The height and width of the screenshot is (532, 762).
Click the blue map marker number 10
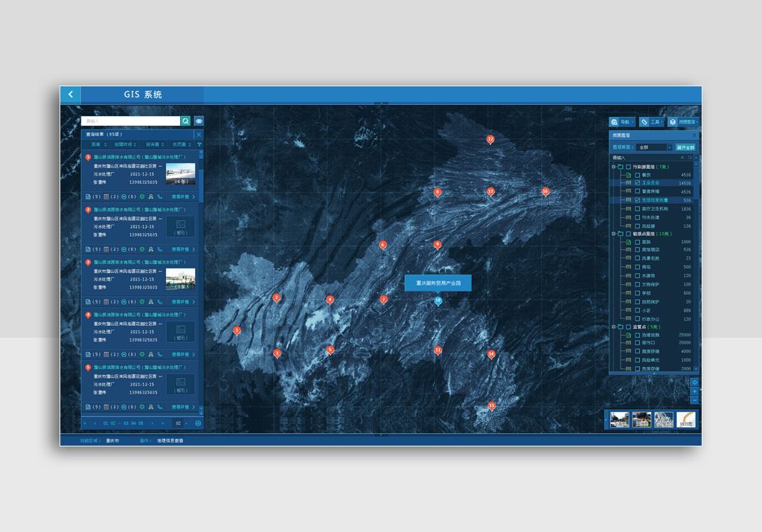coord(438,301)
